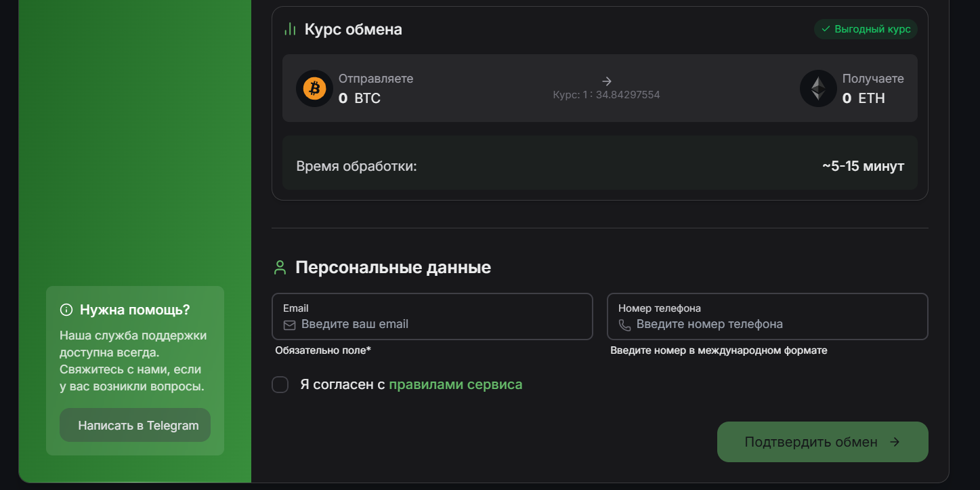
Task: Open the правилами сервиса link
Action: click(x=456, y=384)
